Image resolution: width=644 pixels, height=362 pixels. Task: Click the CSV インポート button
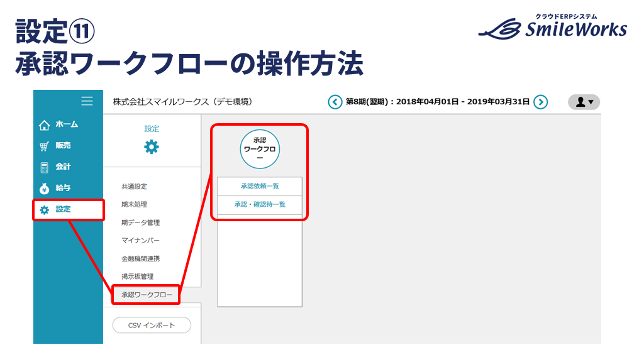[152, 325]
